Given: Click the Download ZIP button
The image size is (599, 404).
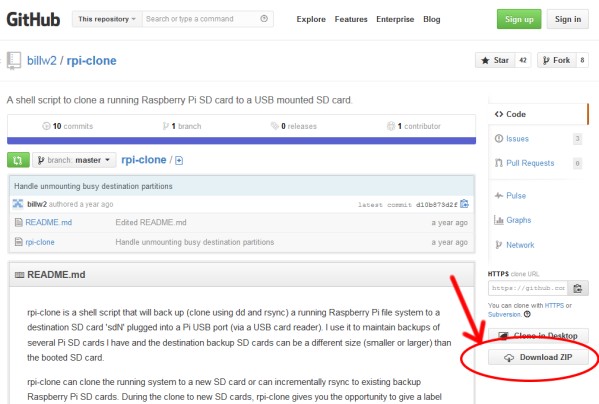Looking at the screenshot, I should (x=538, y=357).
